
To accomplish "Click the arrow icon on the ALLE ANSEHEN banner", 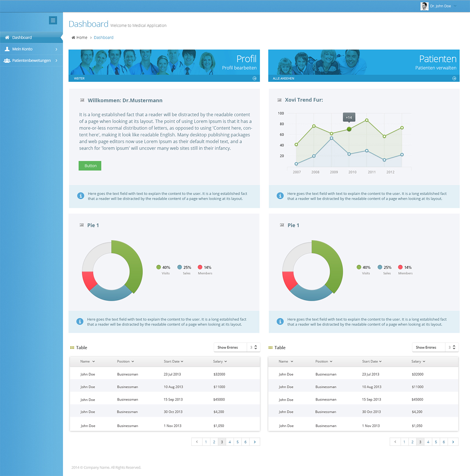I will point(454,78).
